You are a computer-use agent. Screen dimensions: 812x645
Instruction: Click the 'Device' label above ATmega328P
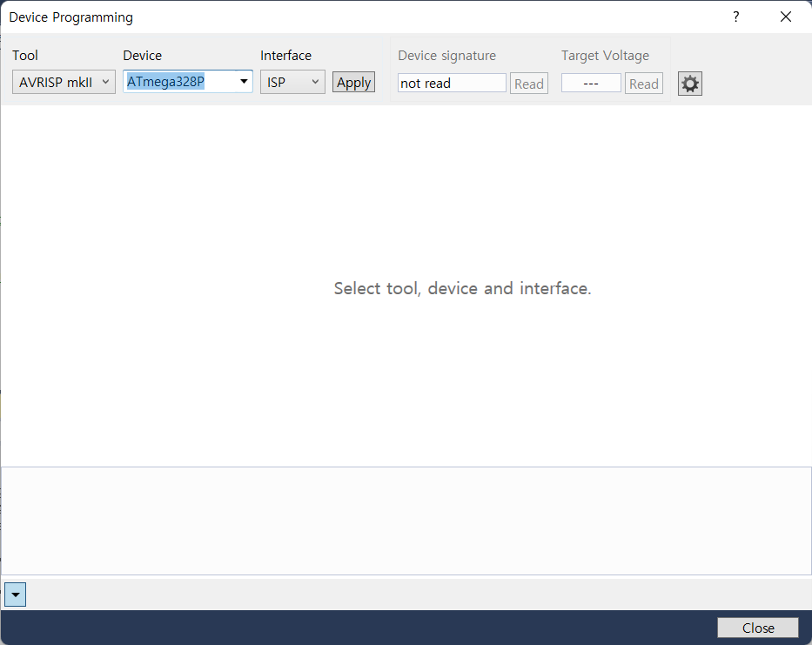143,56
